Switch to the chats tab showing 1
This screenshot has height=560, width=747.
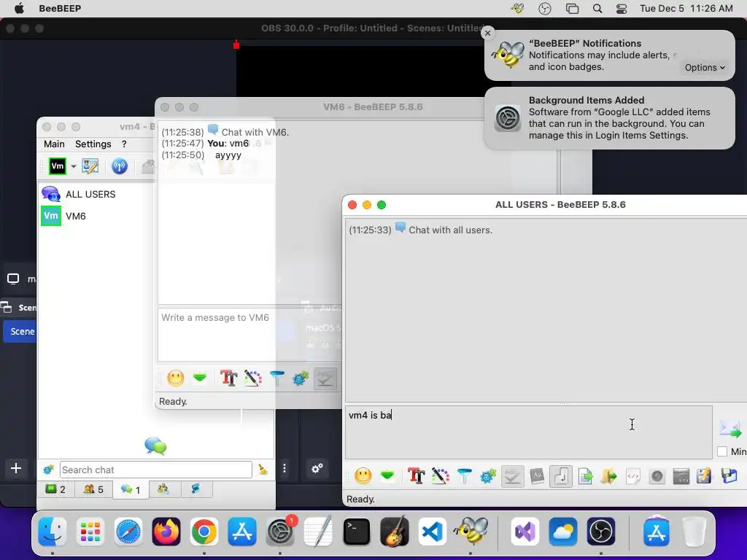[x=131, y=489]
